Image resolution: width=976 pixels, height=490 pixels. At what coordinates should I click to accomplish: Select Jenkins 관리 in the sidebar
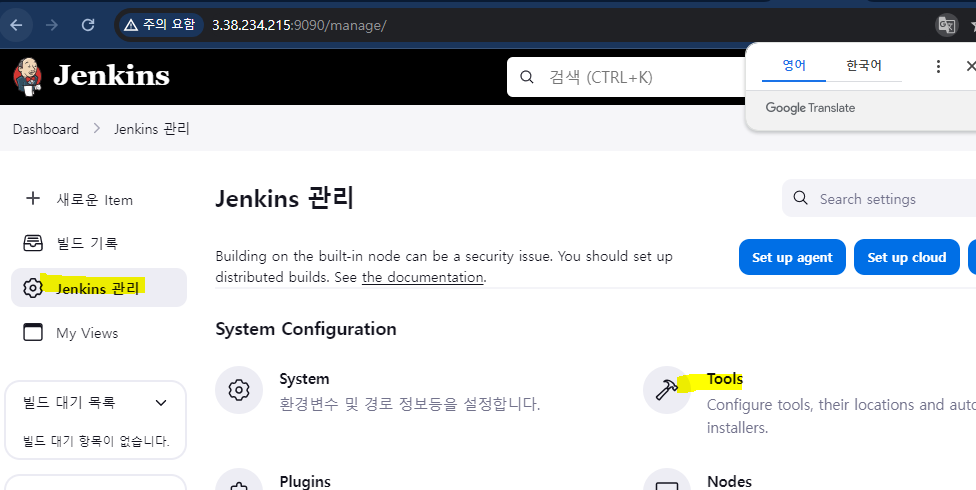[99, 288]
